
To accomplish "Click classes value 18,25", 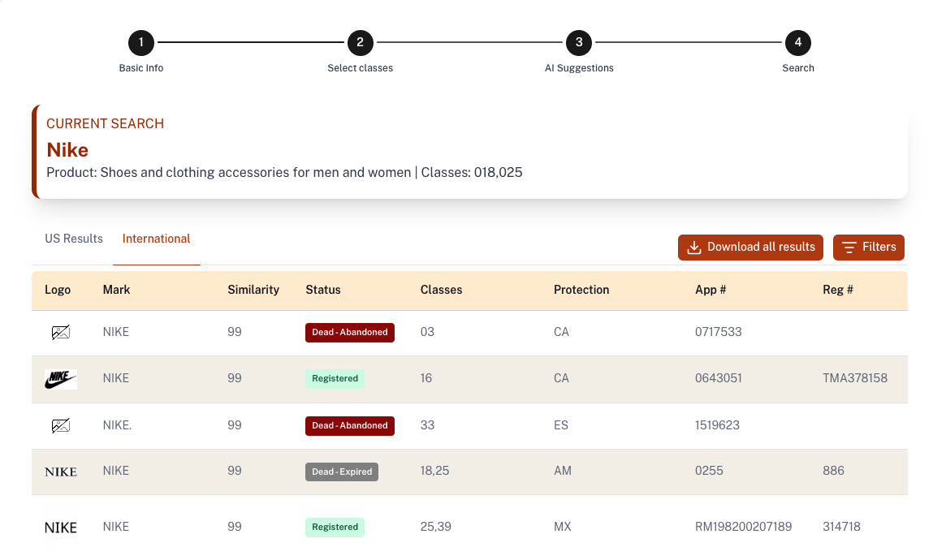I will pyautogui.click(x=434, y=471).
